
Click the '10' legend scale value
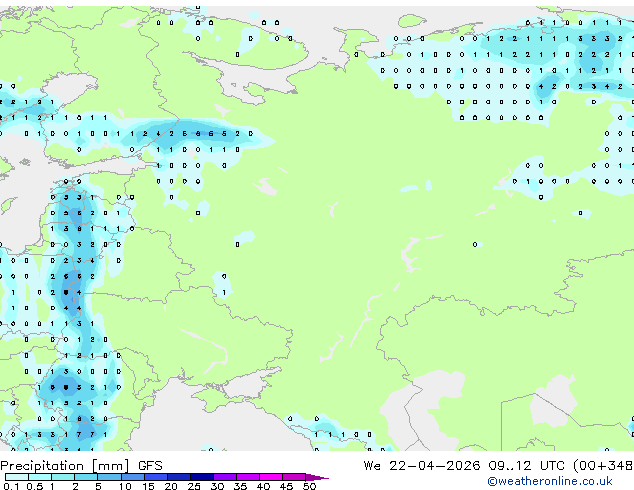pyautogui.click(x=125, y=486)
